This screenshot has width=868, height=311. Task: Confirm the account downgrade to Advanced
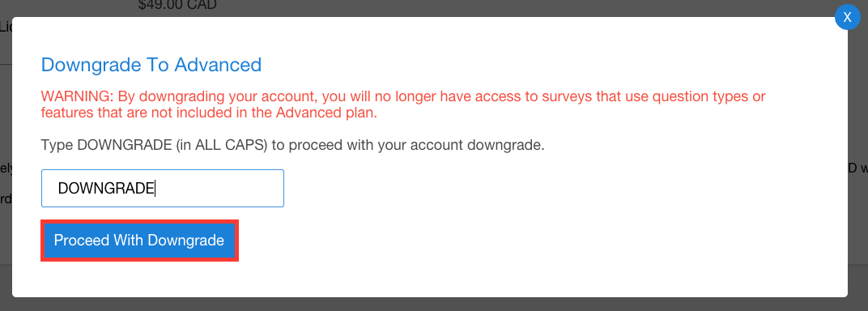click(139, 241)
